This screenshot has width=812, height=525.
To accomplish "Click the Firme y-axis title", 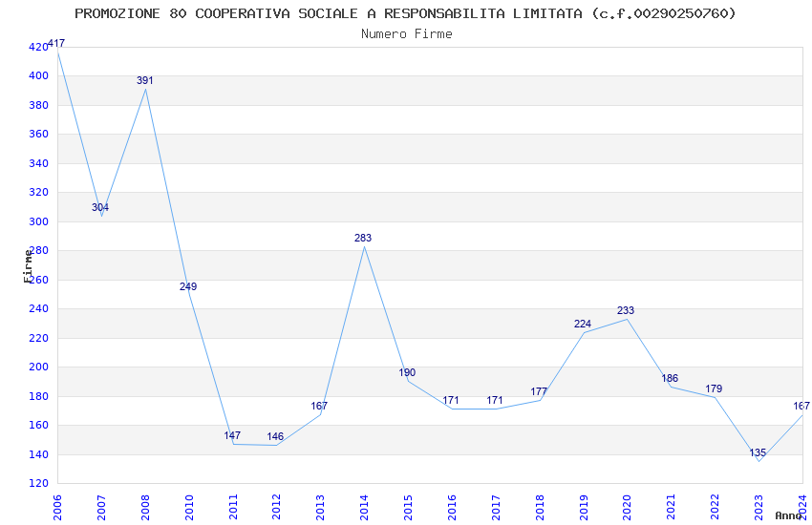I will coord(28,266).
